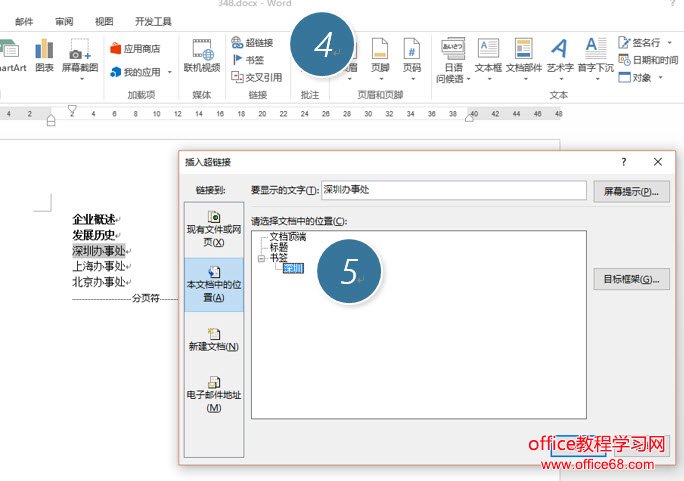Collapse the 书签 tree node
684x481 pixels.
tap(261, 258)
